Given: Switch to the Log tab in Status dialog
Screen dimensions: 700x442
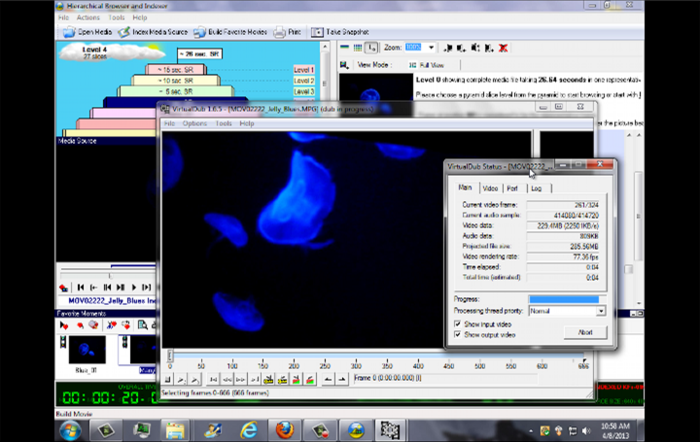Looking at the screenshot, I should click(x=537, y=187).
